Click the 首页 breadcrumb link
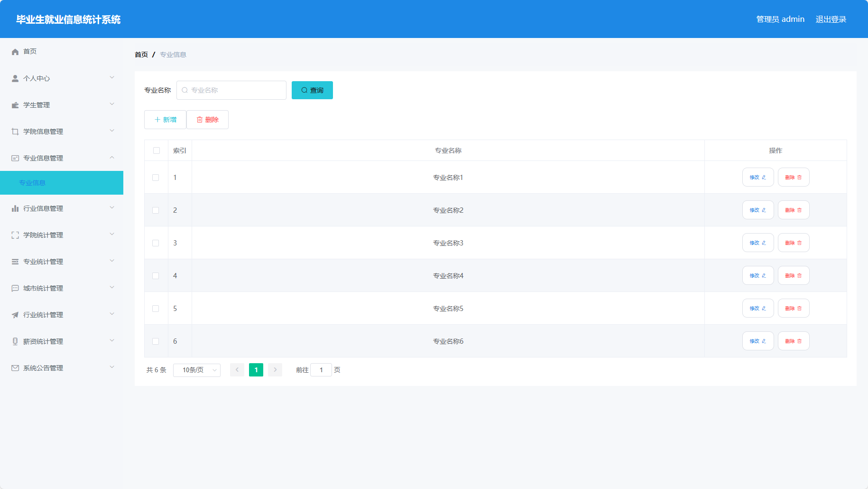 tap(141, 55)
